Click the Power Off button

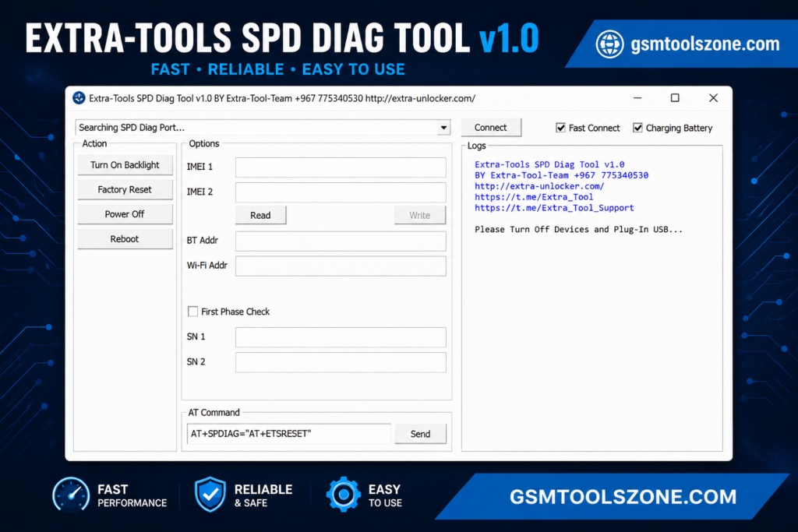(x=125, y=214)
